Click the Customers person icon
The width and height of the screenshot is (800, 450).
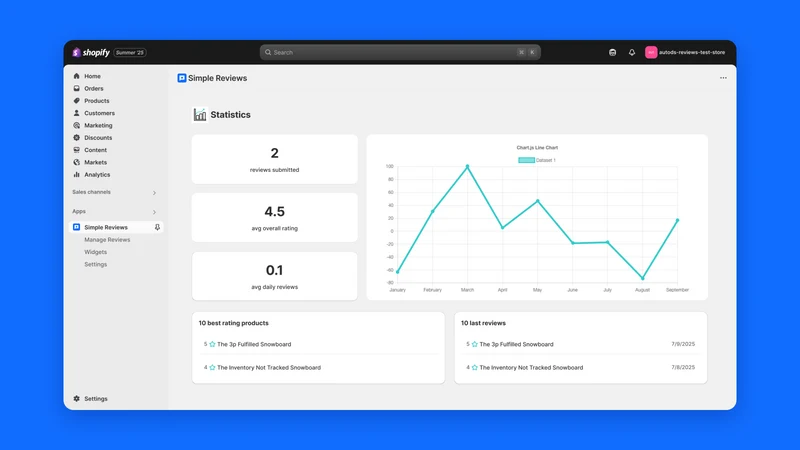(x=77, y=113)
